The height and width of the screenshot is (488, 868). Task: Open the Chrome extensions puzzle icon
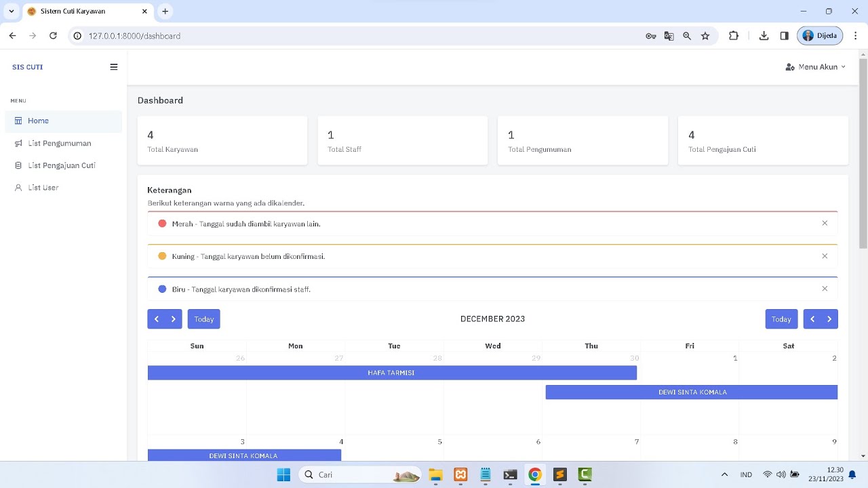pos(734,36)
